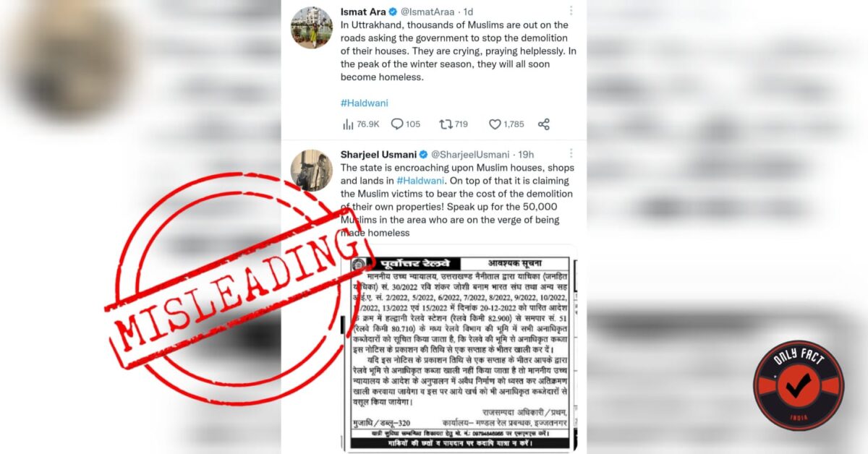Screen dimensions: 868x454
Task: Click the share icon on Ismat Ara's tweet
Action: pos(544,124)
